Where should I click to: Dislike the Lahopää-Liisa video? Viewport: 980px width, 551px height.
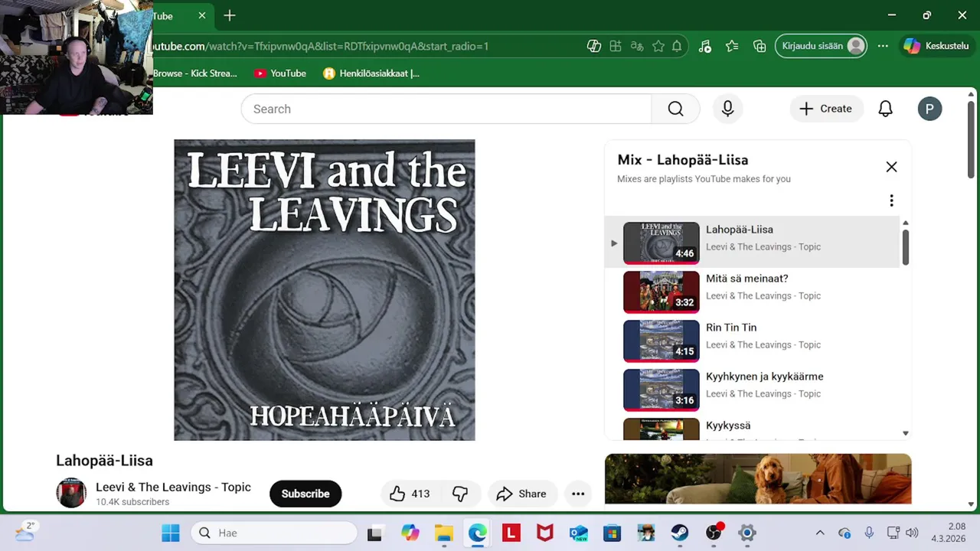(460, 494)
